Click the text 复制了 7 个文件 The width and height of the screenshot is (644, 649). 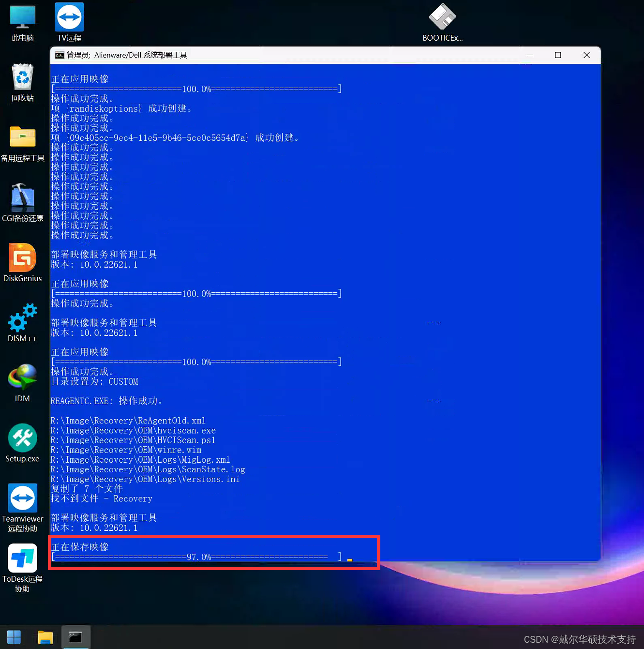[x=87, y=489]
